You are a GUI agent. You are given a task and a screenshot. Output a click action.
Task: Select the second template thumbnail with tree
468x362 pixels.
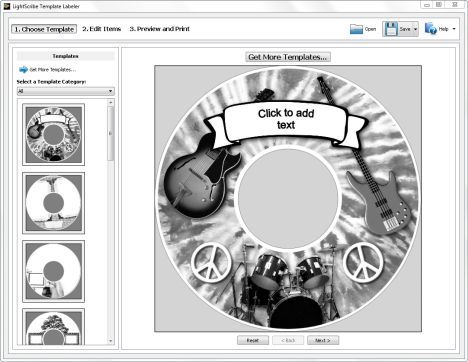[x=54, y=203]
